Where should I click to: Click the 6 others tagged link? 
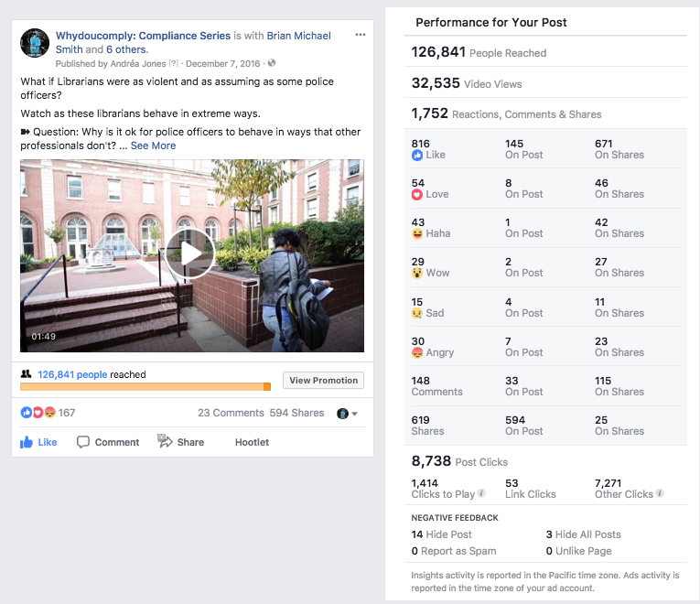tap(127, 49)
